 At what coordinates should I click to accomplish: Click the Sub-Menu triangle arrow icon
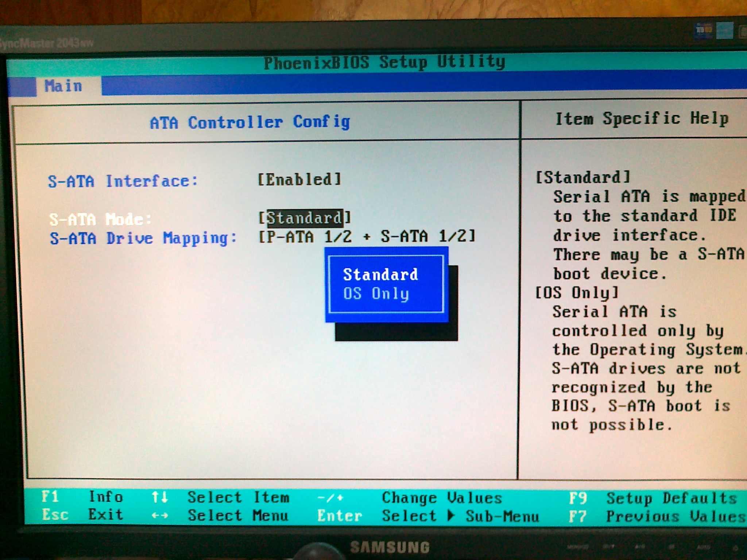pyautogui.click(x=451, y=516)
